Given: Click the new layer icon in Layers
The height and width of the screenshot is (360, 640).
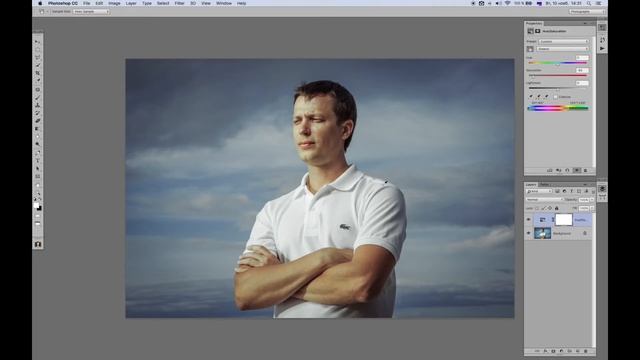Looking at the screenshot, I should (x=577, y=351).
